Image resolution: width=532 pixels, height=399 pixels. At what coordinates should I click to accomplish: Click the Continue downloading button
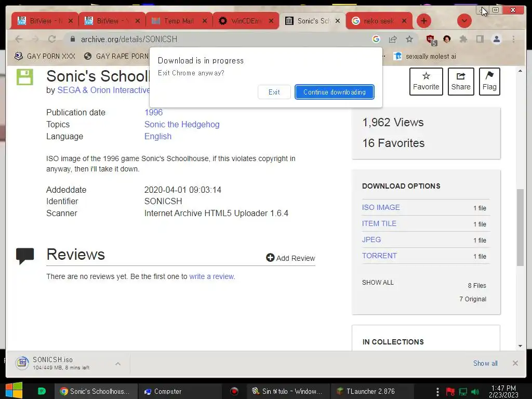[334, 92]
